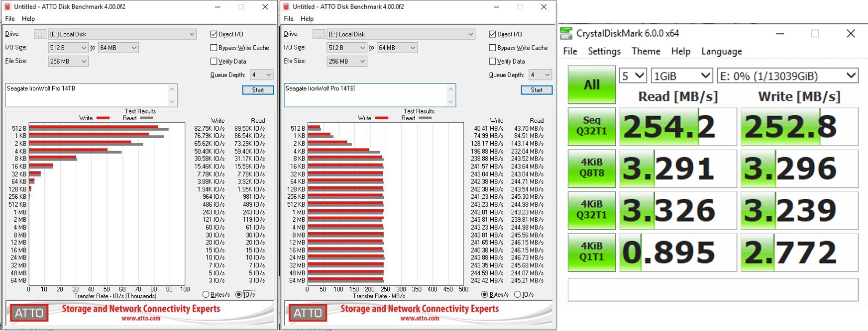Image resolution: width=868 pixels, height=331 pixels.
Task: Open File menu in the ATTO MB/s window
Action: [x=289, y=19]
